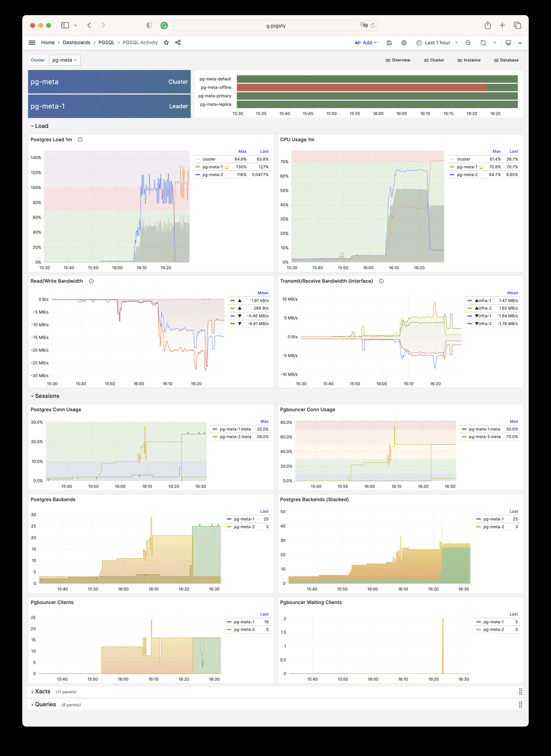The image size is (551, 756).
Task: Expand the Xacts panel section
Action: point(42,691)
